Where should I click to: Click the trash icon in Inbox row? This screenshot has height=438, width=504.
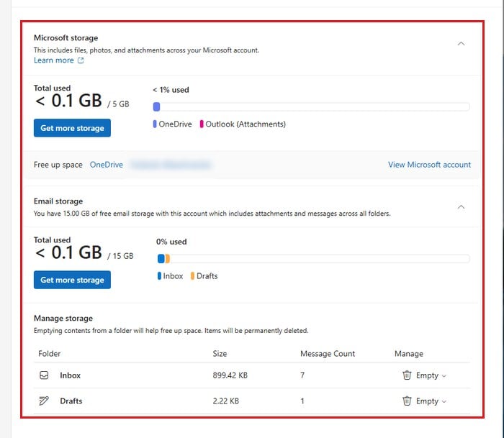pos(407,375)
